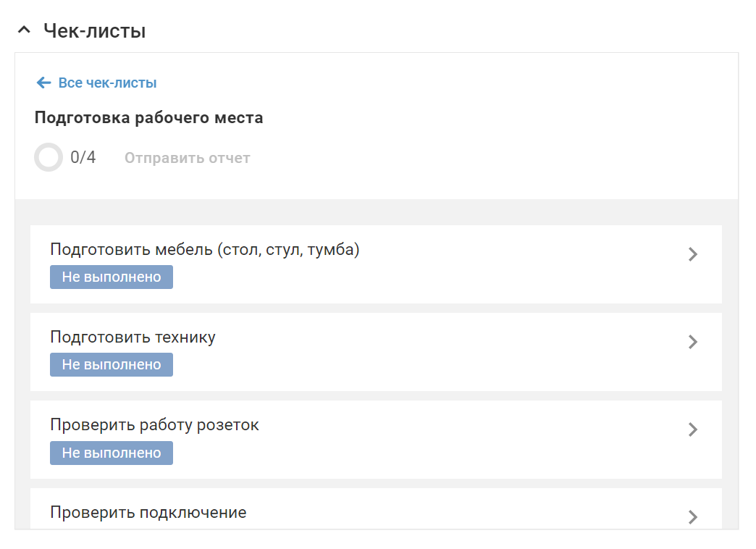Click status badge under Подготовить технику

(112, 365)
